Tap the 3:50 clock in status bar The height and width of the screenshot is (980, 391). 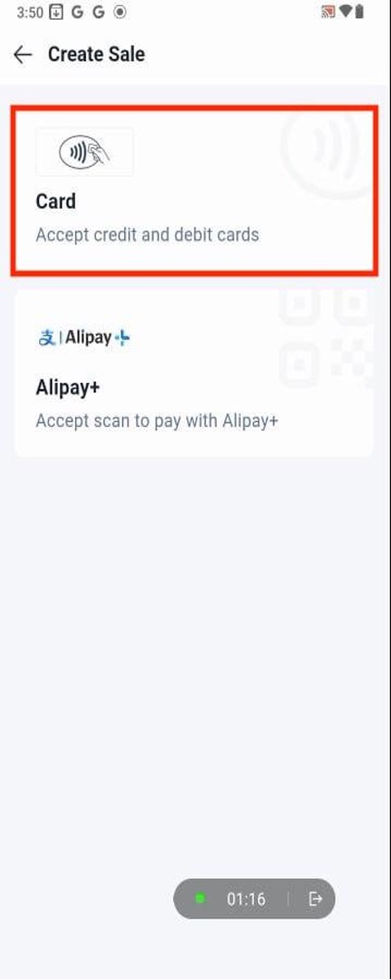click(30, 12)
